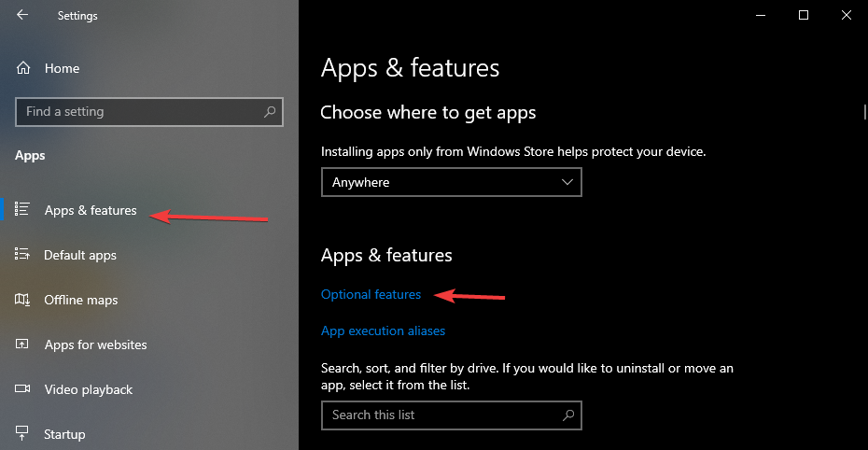The height and width of the screenshot is (450, 868).
Task: Click the vertical scrollbar thumb
Action: pos(864,112)
